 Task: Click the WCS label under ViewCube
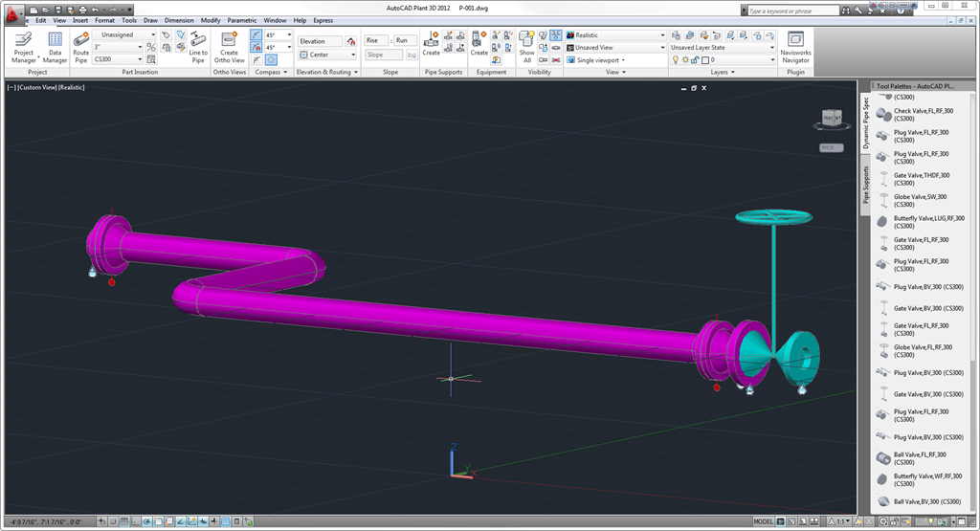tap(831, 148)
